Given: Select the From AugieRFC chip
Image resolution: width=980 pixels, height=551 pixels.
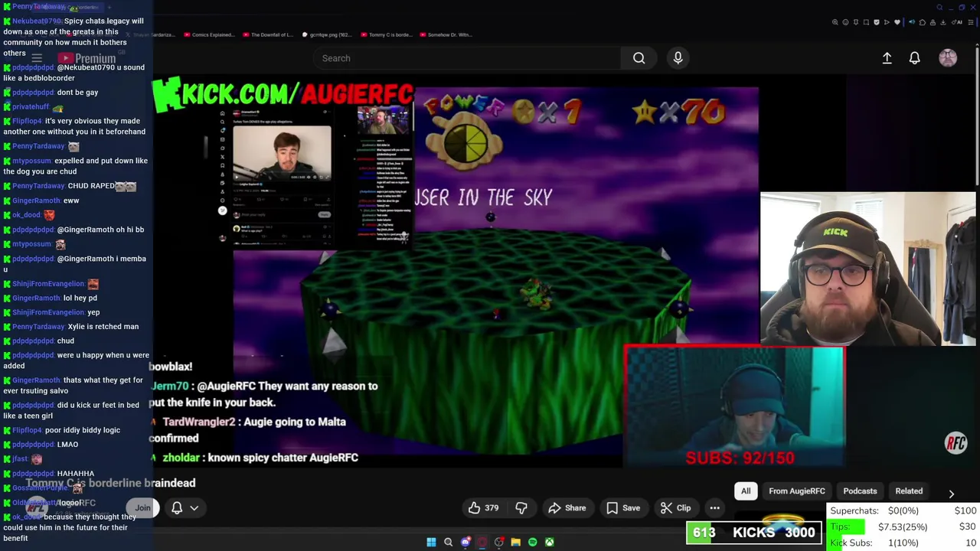Looking at the screenshot, I should (x=797, y=491).
